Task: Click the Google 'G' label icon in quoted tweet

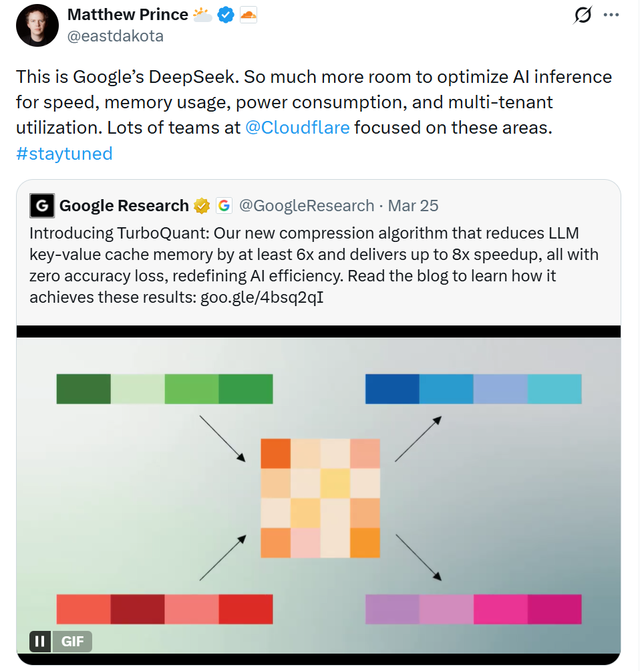Action: [223, 206]
